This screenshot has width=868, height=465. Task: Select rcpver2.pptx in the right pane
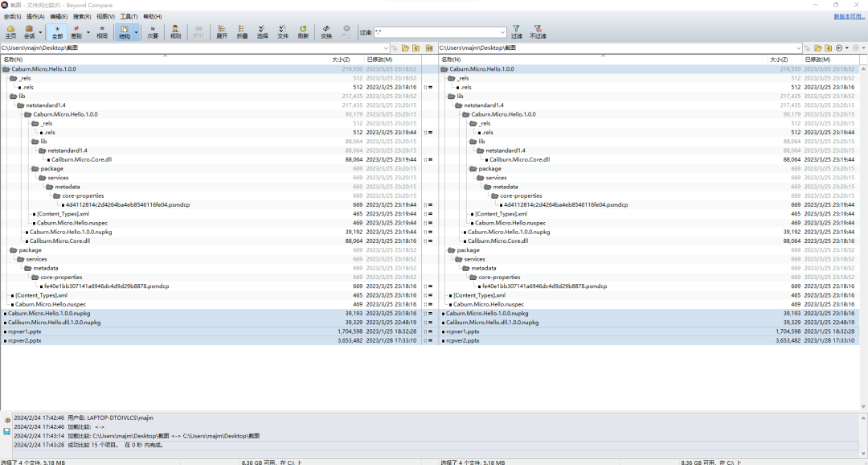pos(649,341)
